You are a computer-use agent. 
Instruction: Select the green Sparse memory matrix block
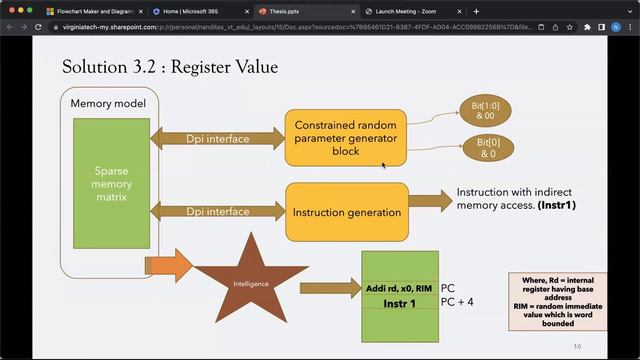(111, 183)
